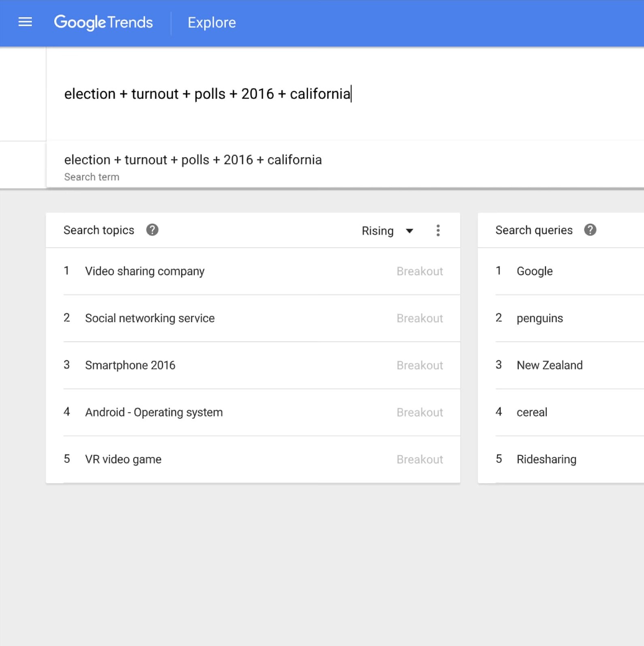This screenshot has width=644, height=646.
Task: Open the Video sharing company topic
Action: [145, 271]
